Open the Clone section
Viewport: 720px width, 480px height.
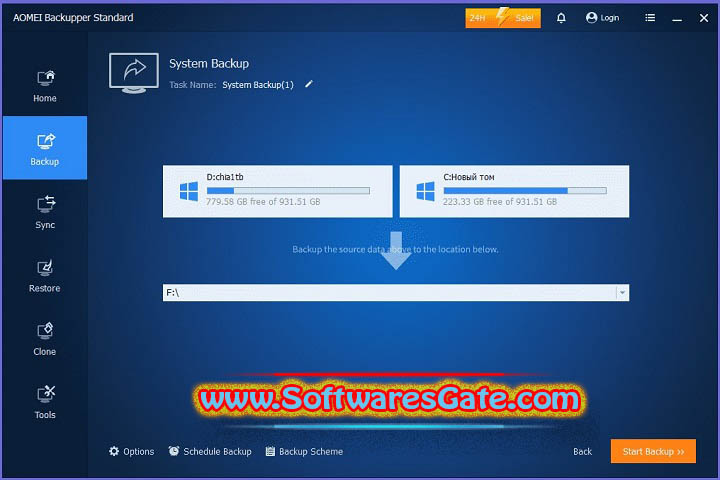[45, 339]
